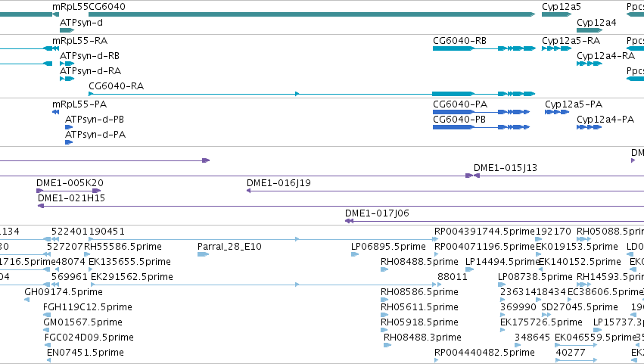Image resolution: width=644 pixels, height=364 pixels.
Task: Click the CG6040-RB transcript exon block
Action: pyautogui.click(x=453, y=48)
